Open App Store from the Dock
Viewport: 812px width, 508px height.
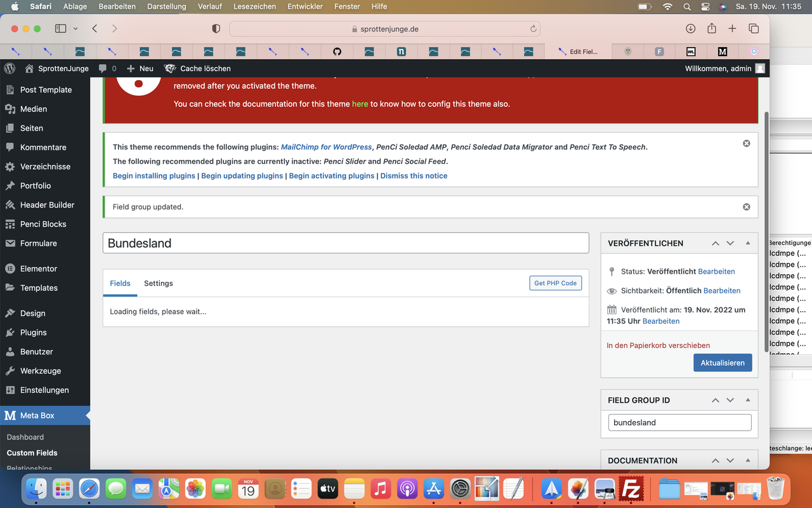point(434,489)
